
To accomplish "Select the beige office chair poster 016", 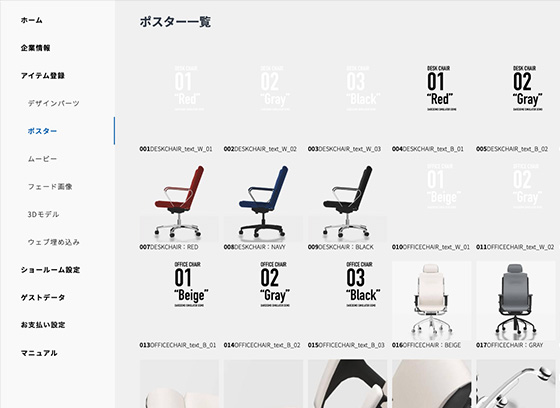I will point(431,300).
